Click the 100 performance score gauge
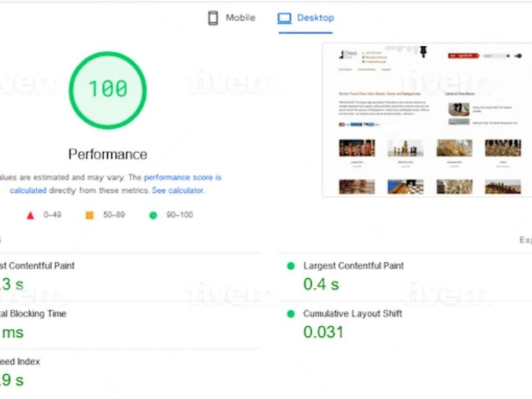This screenshot has height=399, width=532. click(x=108, y=90)
